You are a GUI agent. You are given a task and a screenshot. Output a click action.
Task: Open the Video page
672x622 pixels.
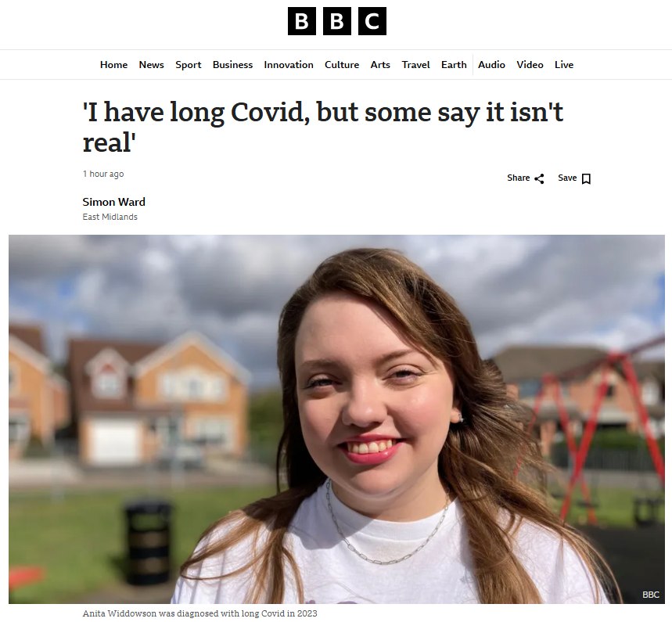pyautogui.click(x=530, y=65)
